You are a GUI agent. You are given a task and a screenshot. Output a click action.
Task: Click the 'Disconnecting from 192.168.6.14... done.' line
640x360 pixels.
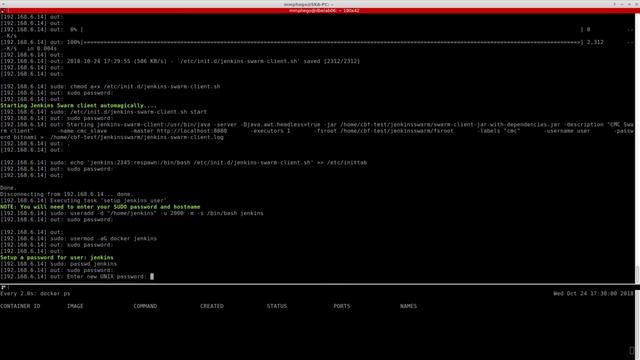click(67, 194)
